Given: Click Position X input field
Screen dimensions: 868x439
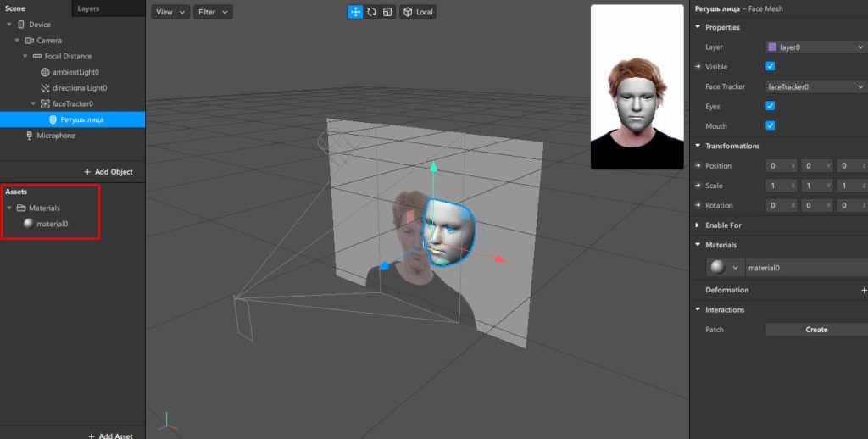Looking at the screenshot, I should point(781,166).
